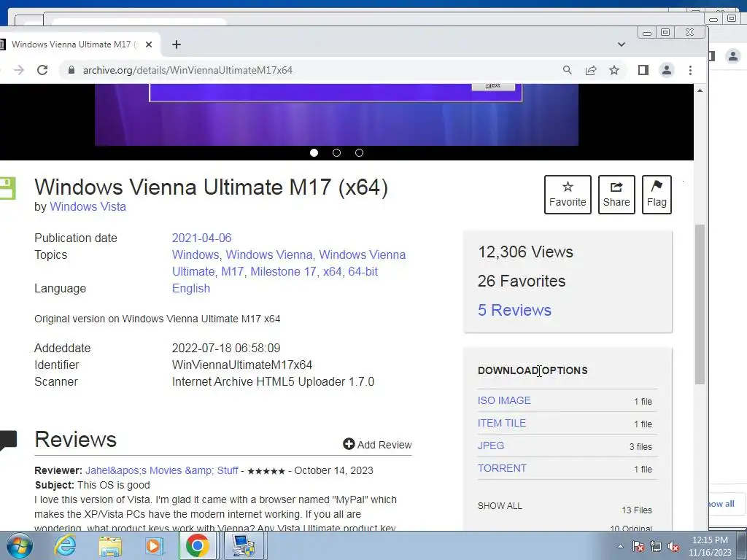Open network tray icon
Image resolution: width=747 pixels, height=560 pixels.
pyautogui.click(x=656, y=546)
